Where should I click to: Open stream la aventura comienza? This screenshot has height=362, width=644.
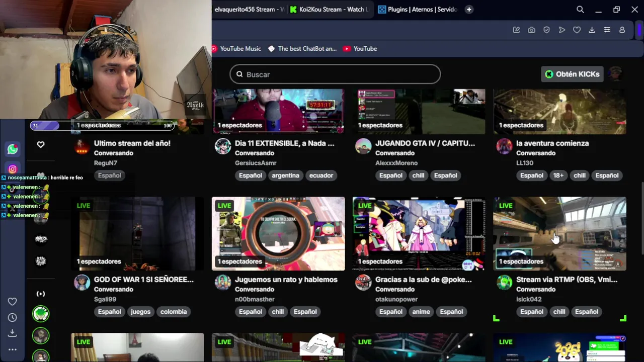click(552, 143)
